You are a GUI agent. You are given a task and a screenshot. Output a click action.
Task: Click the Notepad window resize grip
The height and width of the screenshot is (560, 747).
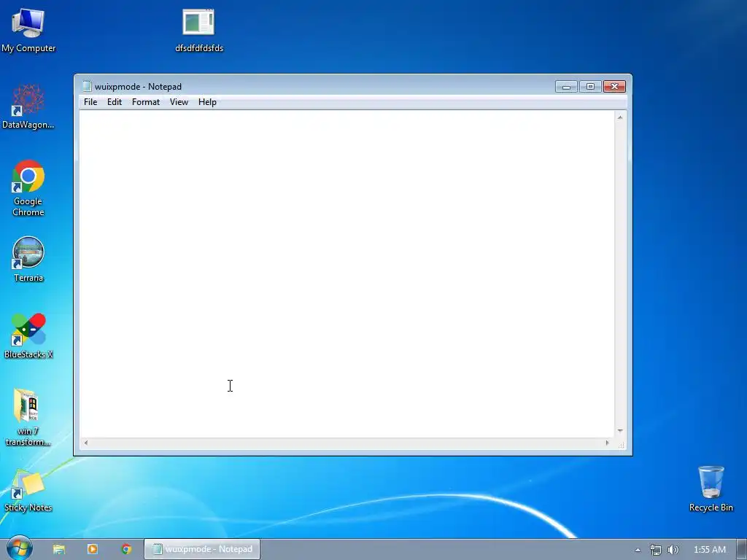point(621,444)
